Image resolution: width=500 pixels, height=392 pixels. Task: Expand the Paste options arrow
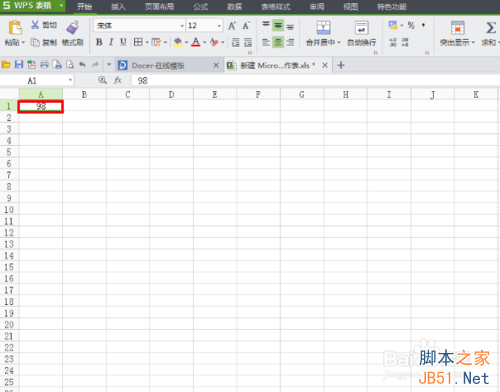tap(23, 43)
